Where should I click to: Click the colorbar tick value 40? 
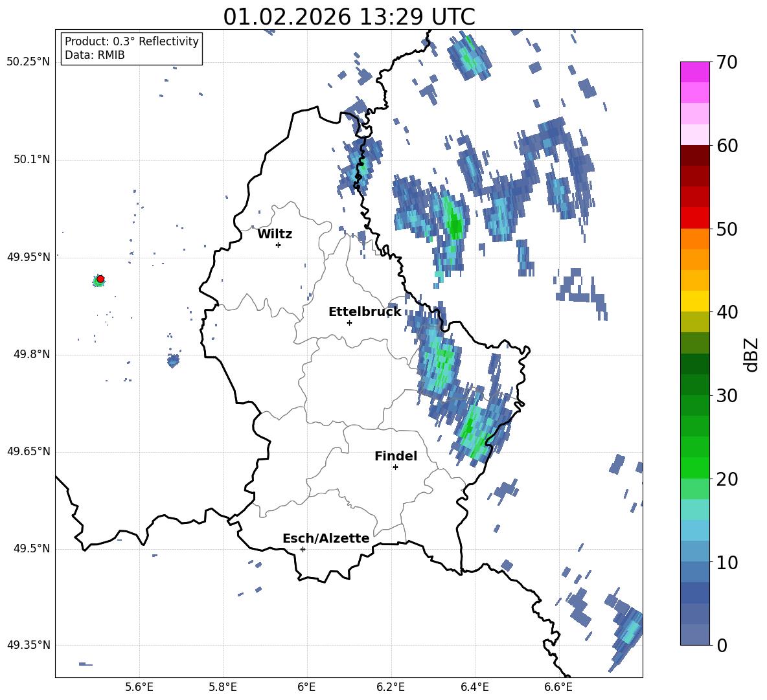(x=727, y=312)
